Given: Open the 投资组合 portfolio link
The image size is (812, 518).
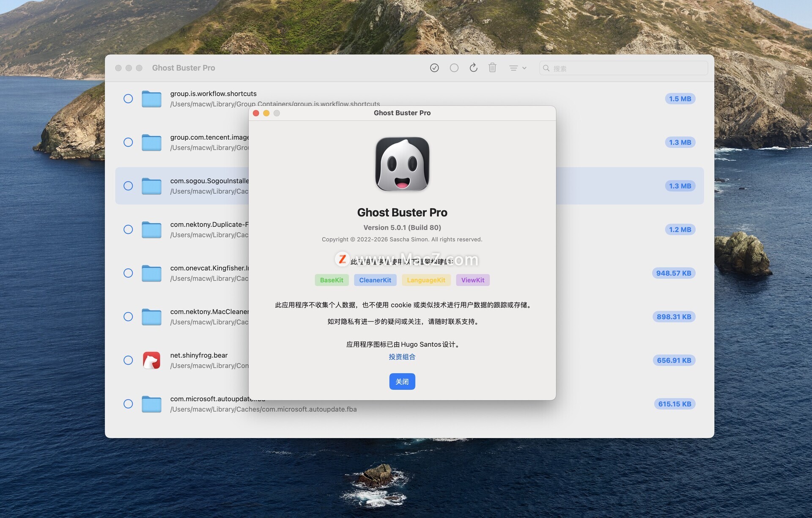Looking at the screenshot, I should tap(402, 357).
